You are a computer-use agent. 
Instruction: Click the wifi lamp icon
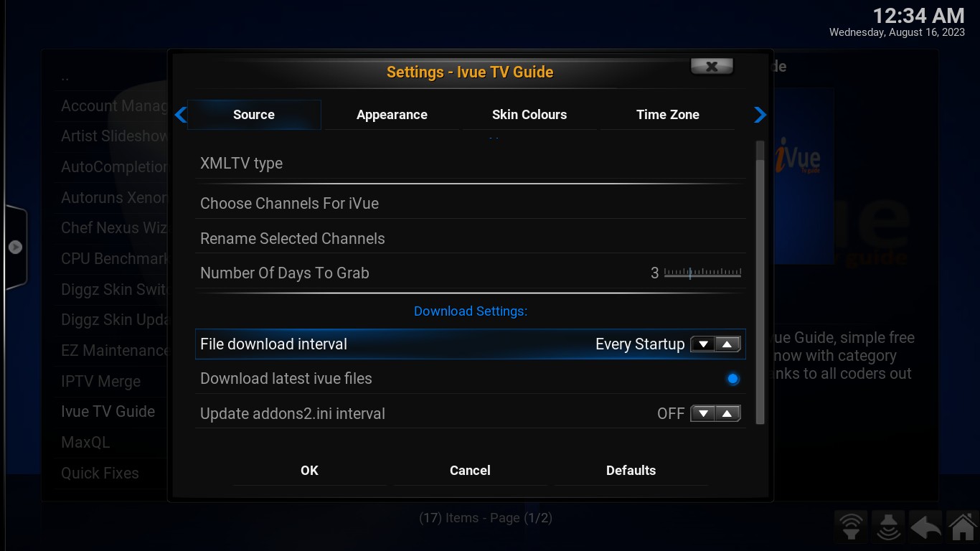pos(852,527)
